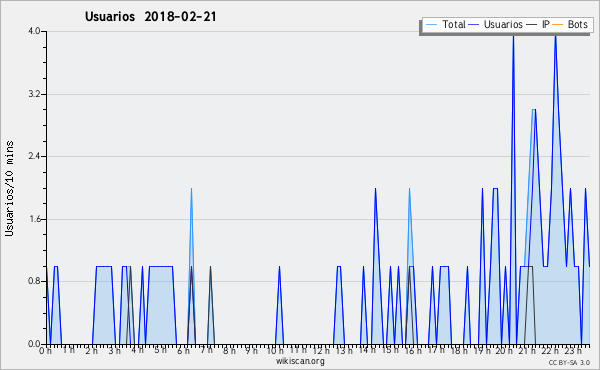Click the CC BY-SA 3.0 license text
The width and height of the screenshot is (600, 370).
[569, 362]
